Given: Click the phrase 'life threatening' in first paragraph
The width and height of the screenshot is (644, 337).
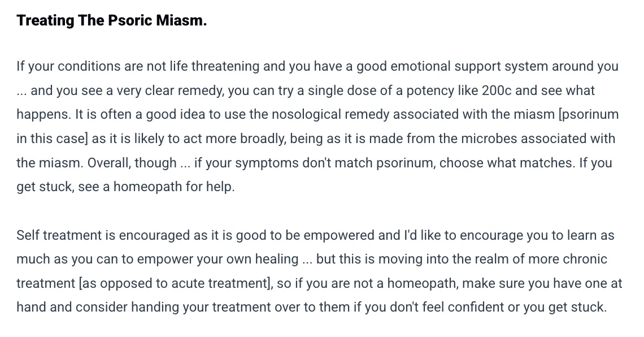Looking at the screenshot, I should click(x=215, y=66).
